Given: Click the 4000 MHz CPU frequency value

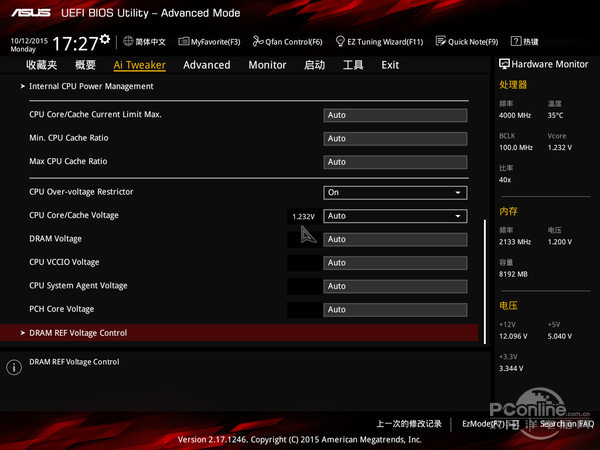Looking at the screenshot, I should coord(515,115).
